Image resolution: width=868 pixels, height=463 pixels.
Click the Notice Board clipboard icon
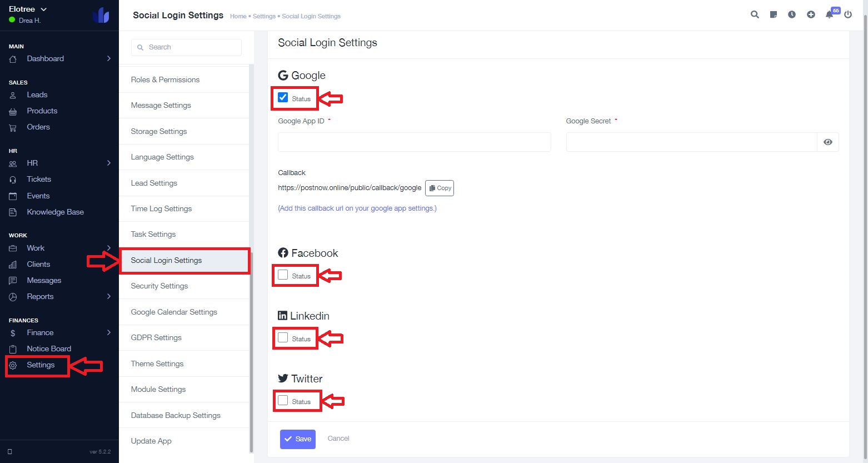[13, 349]
